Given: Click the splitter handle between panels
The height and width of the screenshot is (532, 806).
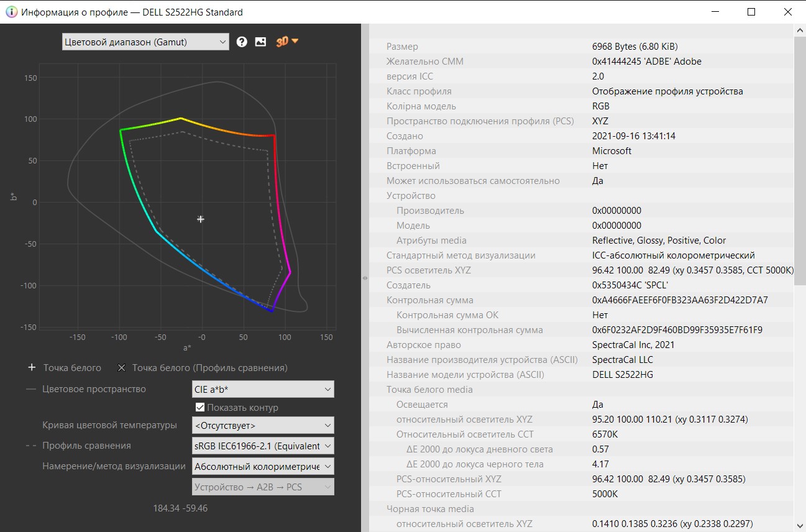Looking at the screenshot, I should 365,278.
